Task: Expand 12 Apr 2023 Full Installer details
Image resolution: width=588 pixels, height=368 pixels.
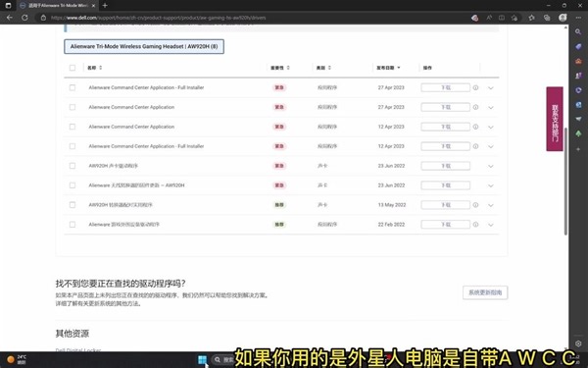Action: coord(491,146)
